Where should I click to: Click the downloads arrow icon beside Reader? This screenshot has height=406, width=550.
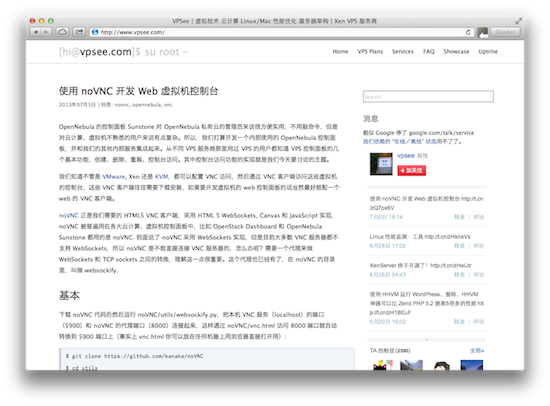483,33
